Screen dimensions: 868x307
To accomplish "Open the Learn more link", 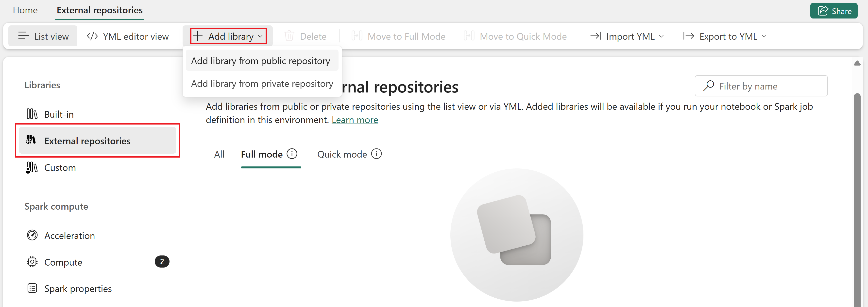I will (355, 120).
